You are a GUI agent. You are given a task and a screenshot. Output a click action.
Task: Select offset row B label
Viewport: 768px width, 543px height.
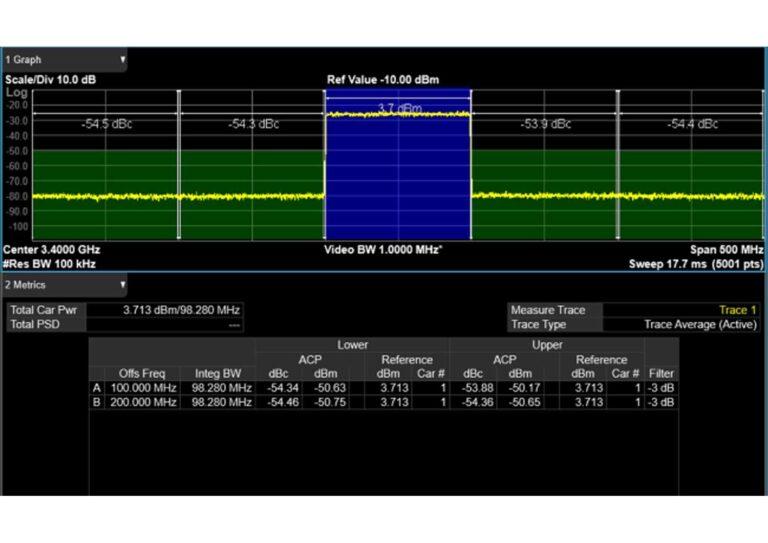click(97, 402)
